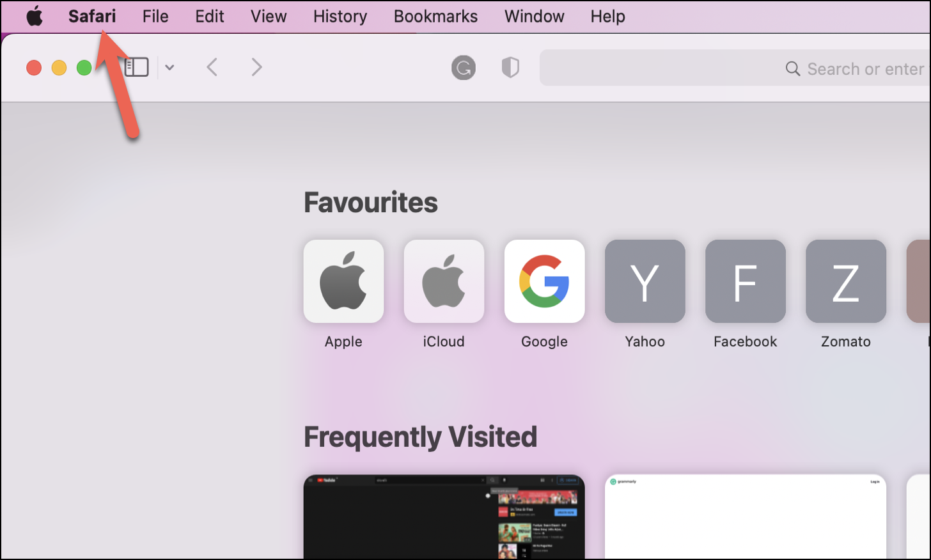Open the History menu

pyautogui.click(x=340, y=16)
